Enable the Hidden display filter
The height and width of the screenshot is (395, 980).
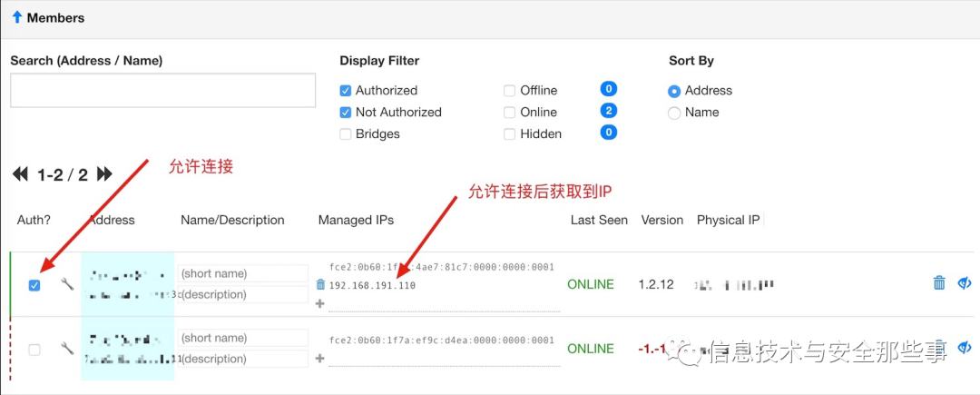(509, 133)
